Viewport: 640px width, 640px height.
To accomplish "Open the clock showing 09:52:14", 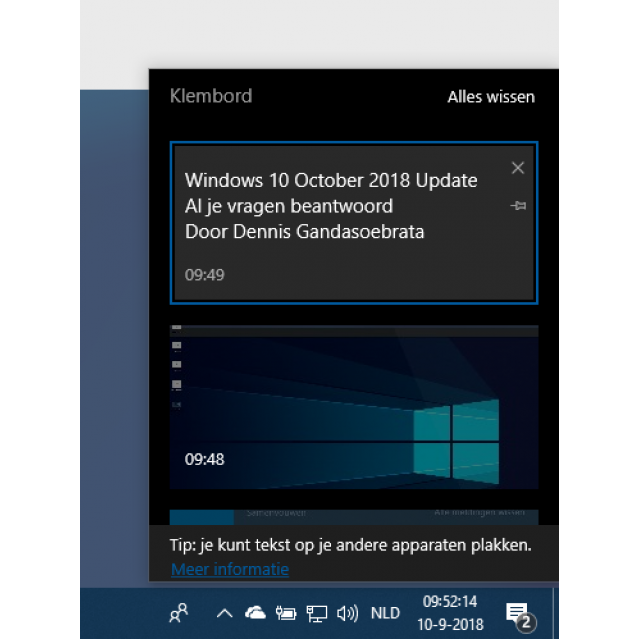I will pyautogui.click(x=450, y=602).
